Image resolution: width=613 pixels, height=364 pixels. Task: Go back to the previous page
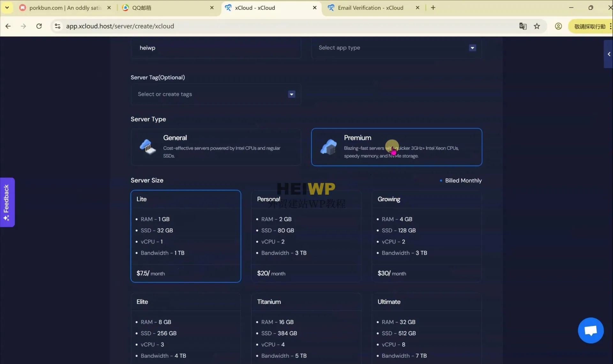pyautogui.click(x=8, y=26)
